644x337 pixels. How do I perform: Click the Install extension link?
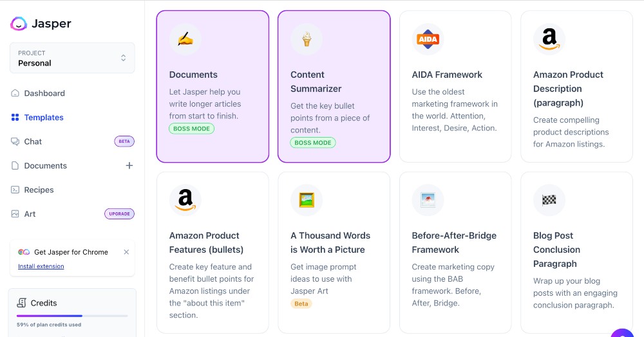pyautogui.click(x=41, y=266)
